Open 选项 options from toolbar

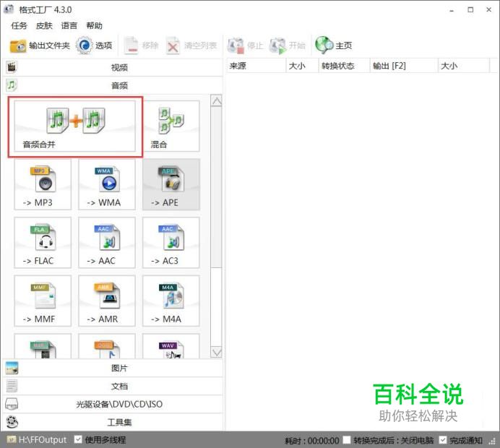95,46
